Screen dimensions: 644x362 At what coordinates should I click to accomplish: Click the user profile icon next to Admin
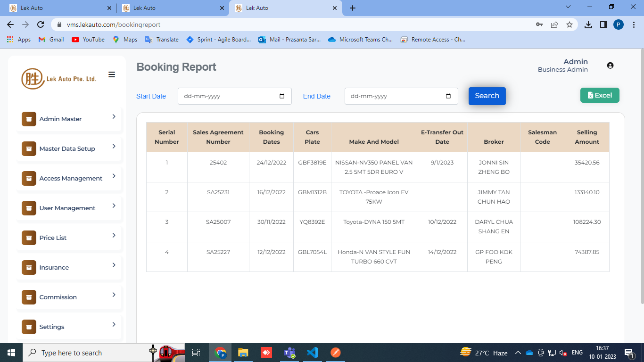(610, 66)
